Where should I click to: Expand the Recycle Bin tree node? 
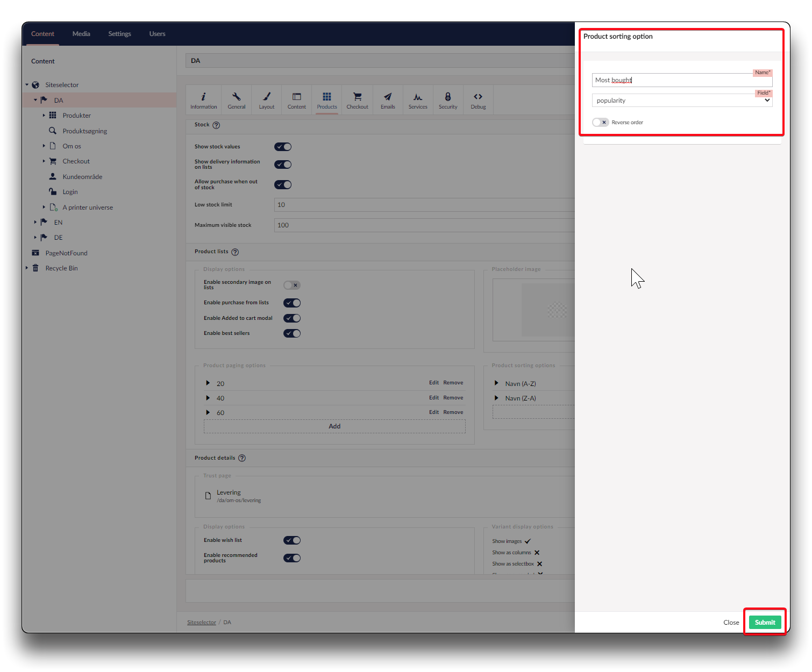[27, 268]
